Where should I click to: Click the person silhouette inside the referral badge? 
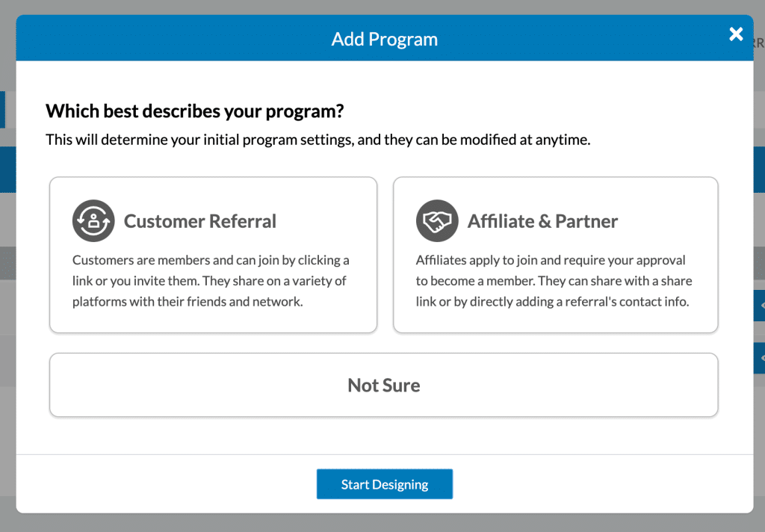93,221
